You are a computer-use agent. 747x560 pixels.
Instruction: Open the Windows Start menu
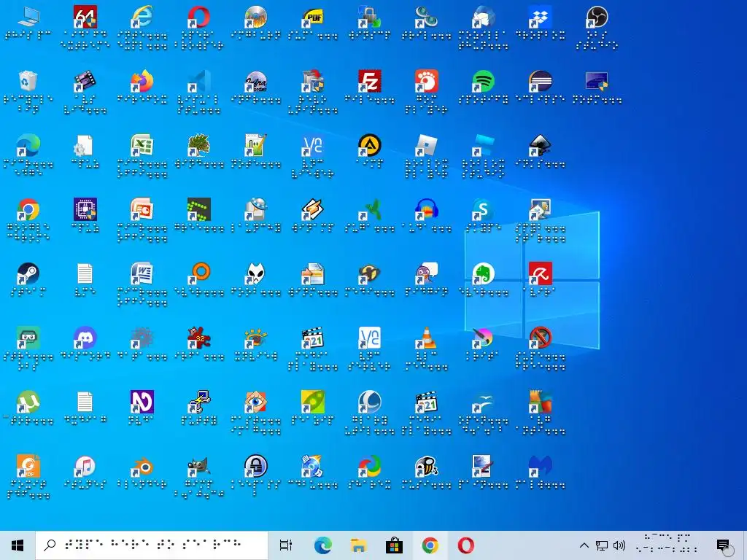pos(18,545)
